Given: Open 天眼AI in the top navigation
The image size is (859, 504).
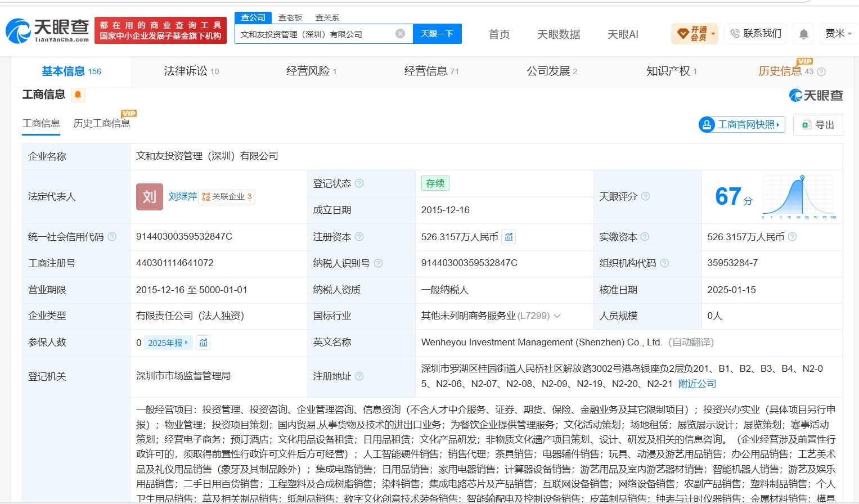Looking at the screenshot, I should (x=623, y=34).
